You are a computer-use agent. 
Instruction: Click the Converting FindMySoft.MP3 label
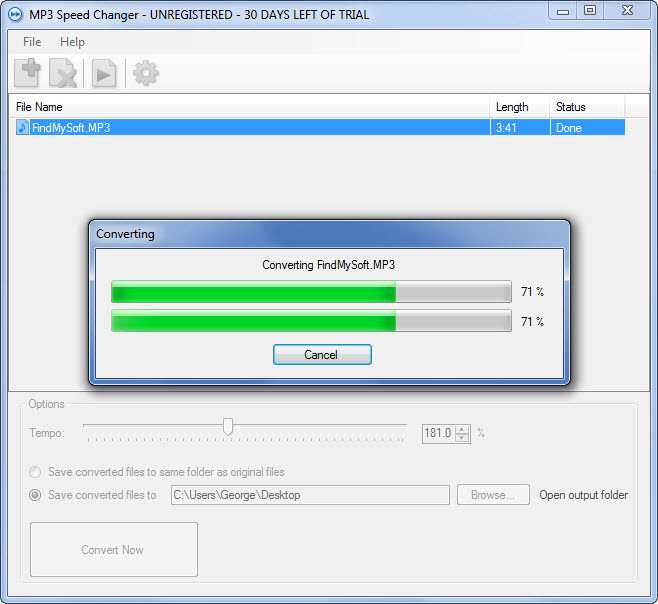[x=329, y=265]
